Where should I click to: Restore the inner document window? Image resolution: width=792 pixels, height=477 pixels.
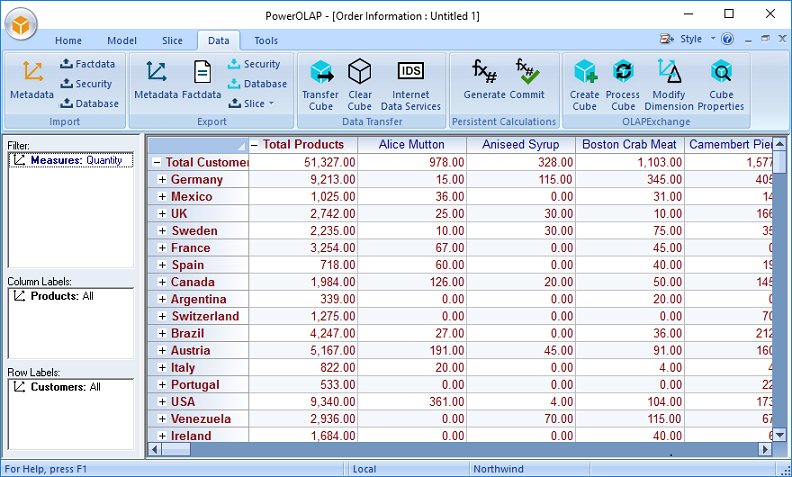pos(765,39)
